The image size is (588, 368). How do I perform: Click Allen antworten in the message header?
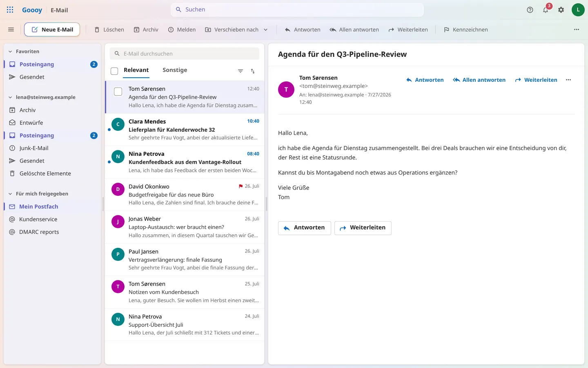[x=479, y=80]
